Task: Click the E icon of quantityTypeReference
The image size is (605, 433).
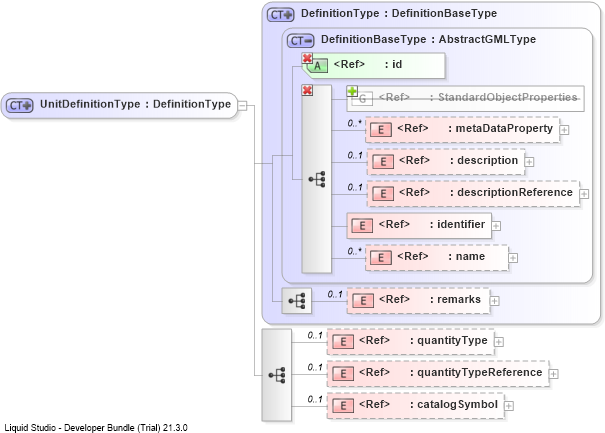Action: point(343,374)
